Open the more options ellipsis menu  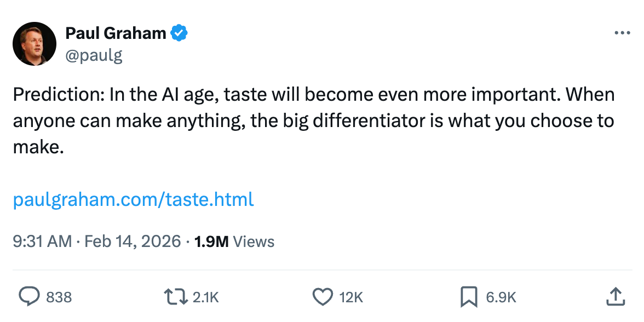point(622,33)
